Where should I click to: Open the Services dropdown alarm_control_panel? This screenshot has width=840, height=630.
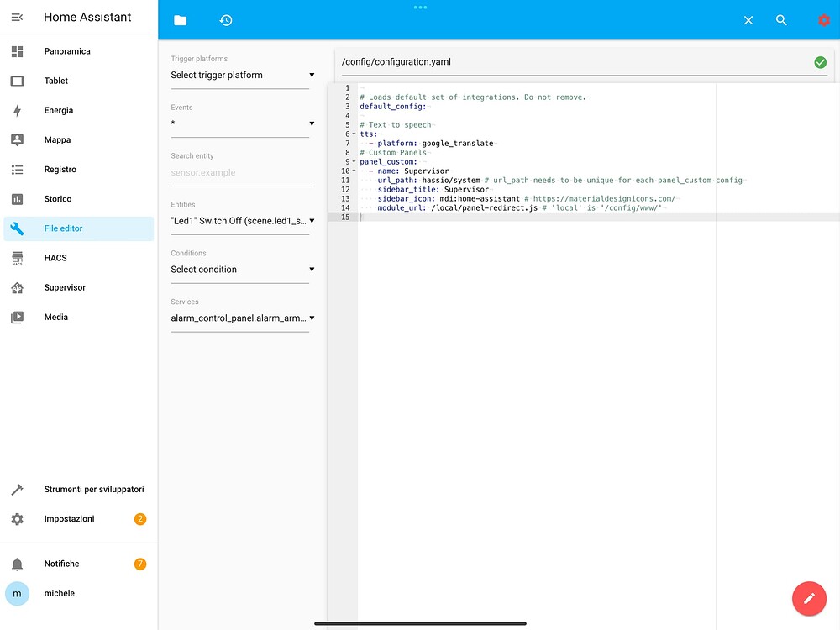click(243, 318)
